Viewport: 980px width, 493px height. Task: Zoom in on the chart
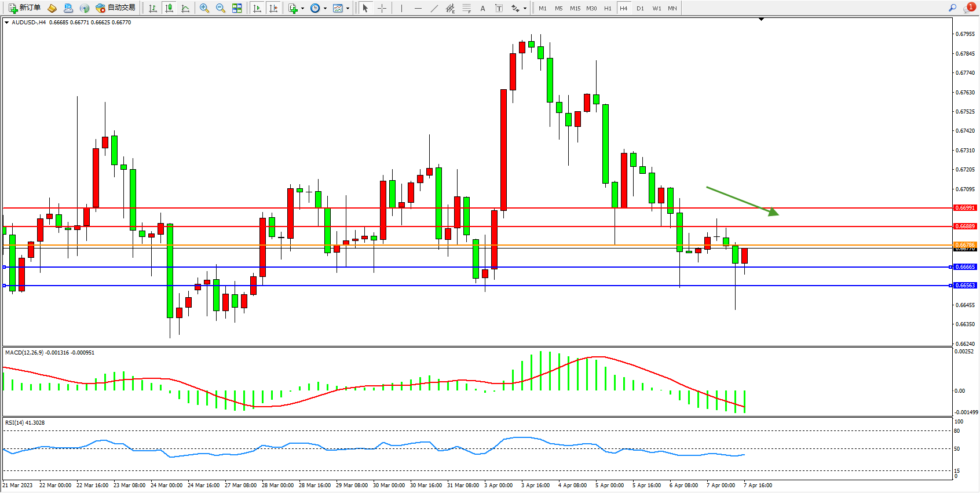click(204, 8)
